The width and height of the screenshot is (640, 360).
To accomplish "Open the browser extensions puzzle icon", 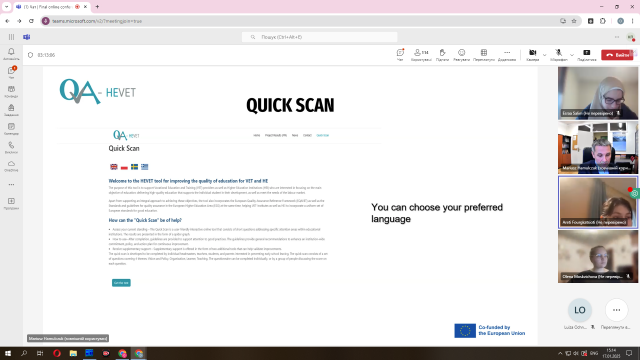I will click(603, 21).
